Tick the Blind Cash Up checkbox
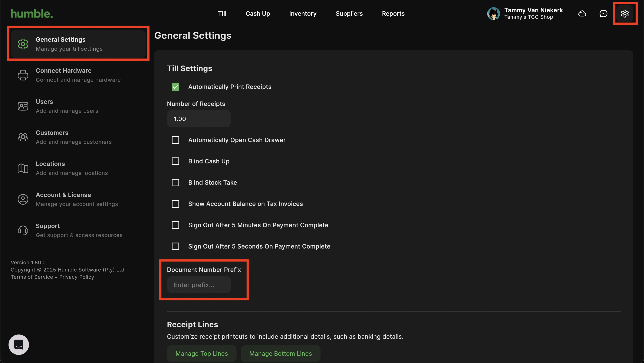Screen dimensions: 644x363 [x=175, y=161]
